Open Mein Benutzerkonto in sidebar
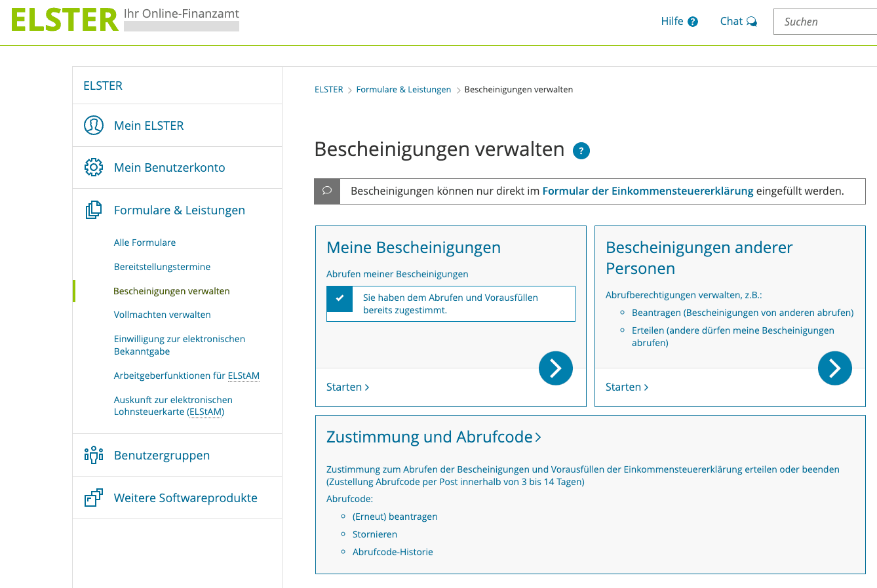 (x=170, y=167)
